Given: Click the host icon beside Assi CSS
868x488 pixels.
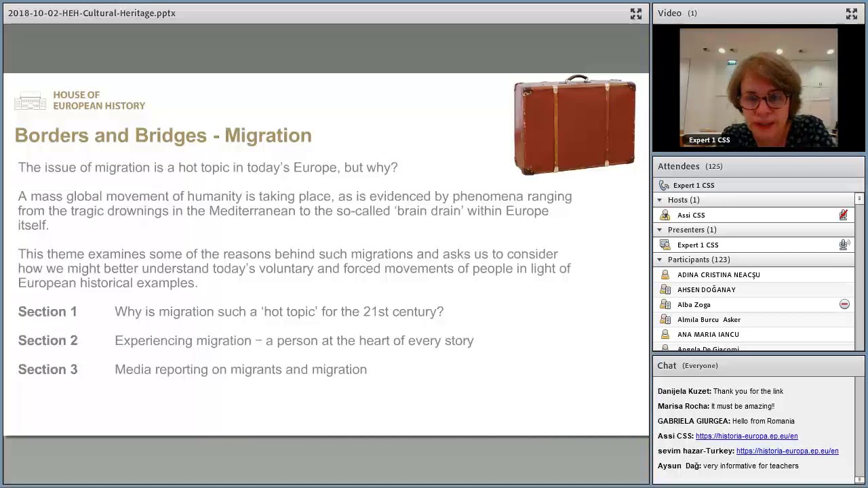Looking at the screenshot, I should click(x=665, y=215).
